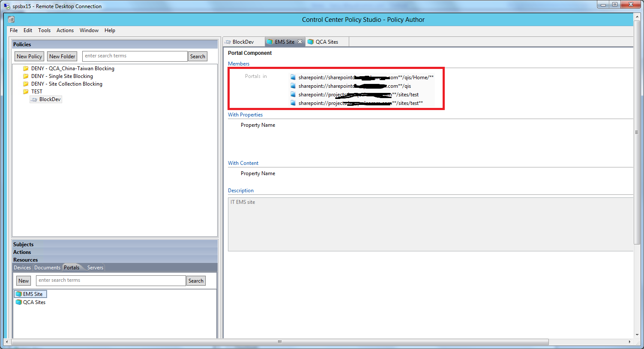The image size is (644, 349).
Task: Open the Tools menu
Action: point(44,30)
